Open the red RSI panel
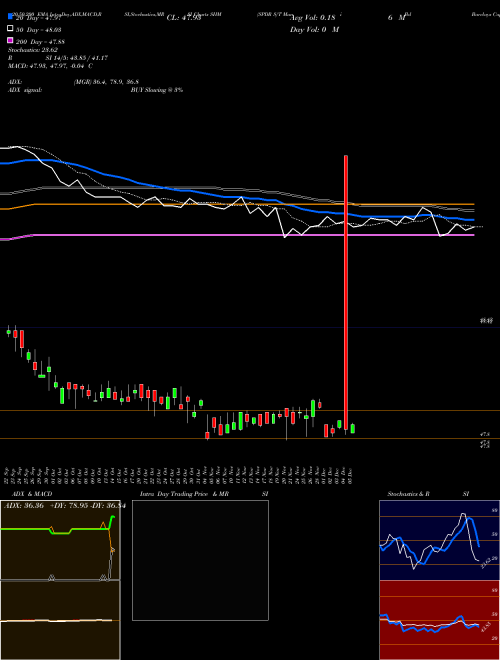 439,620
